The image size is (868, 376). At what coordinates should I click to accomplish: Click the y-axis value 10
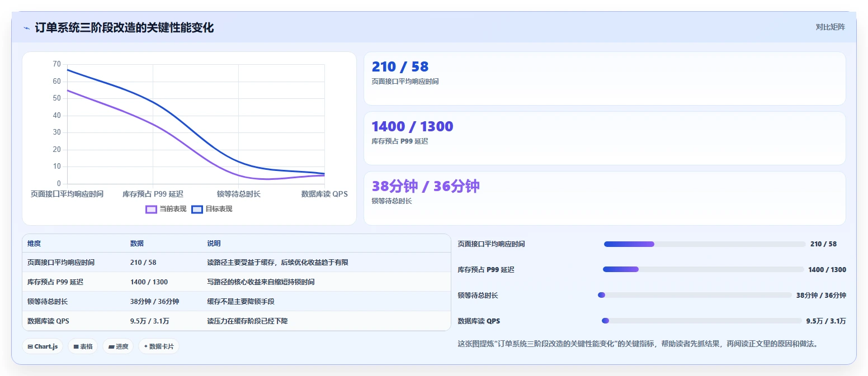click(56, 166)
